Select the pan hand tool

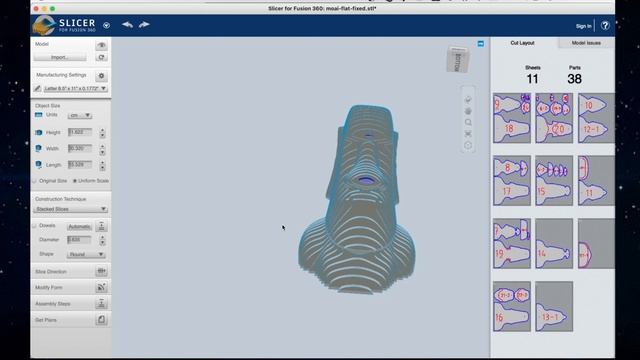[468, 111]
